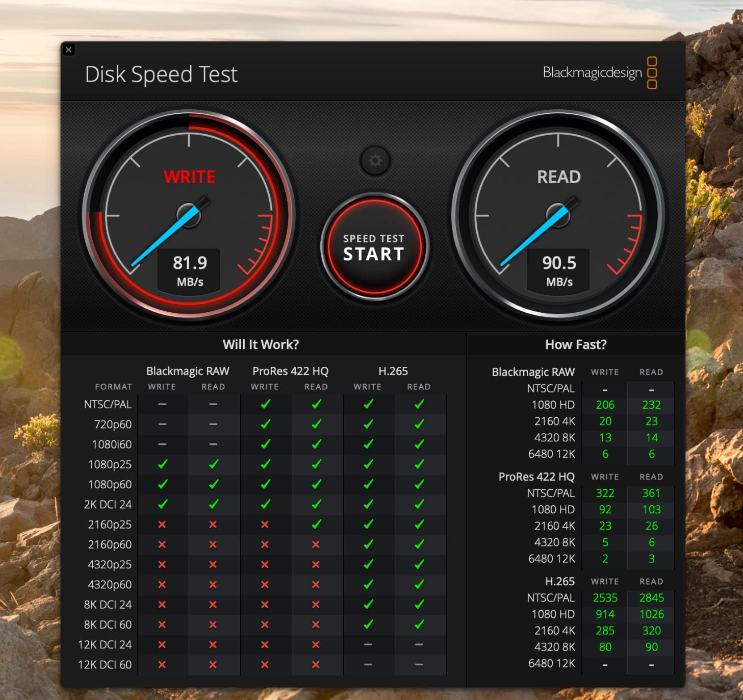Click the 103 ProRes 1080 HD read value
The image size is (743, 700).
[x=651, y=509]
